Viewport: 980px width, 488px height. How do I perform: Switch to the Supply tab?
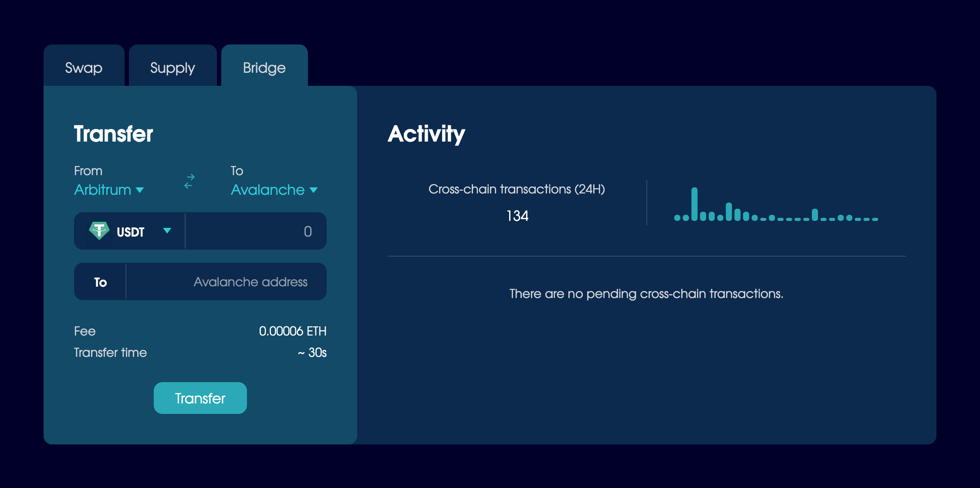(x=172, y=68)
